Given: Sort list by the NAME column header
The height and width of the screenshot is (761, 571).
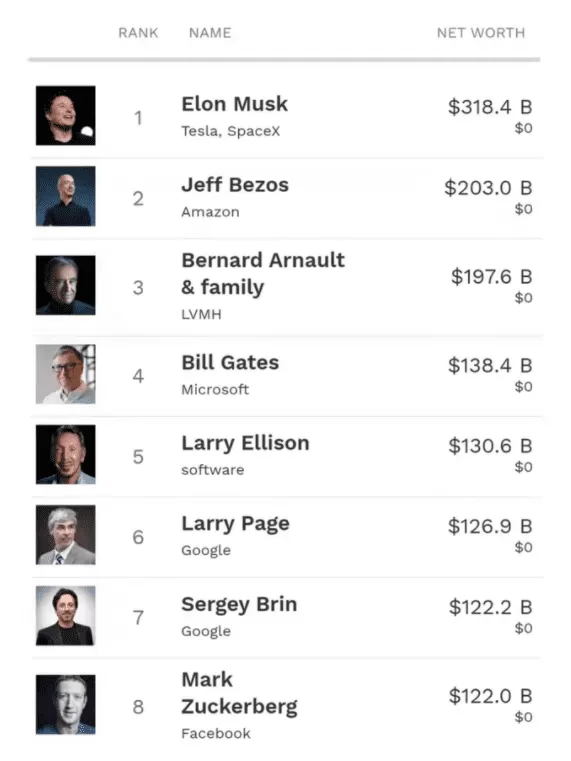Looking at the screenshot, I should point(210,33).
